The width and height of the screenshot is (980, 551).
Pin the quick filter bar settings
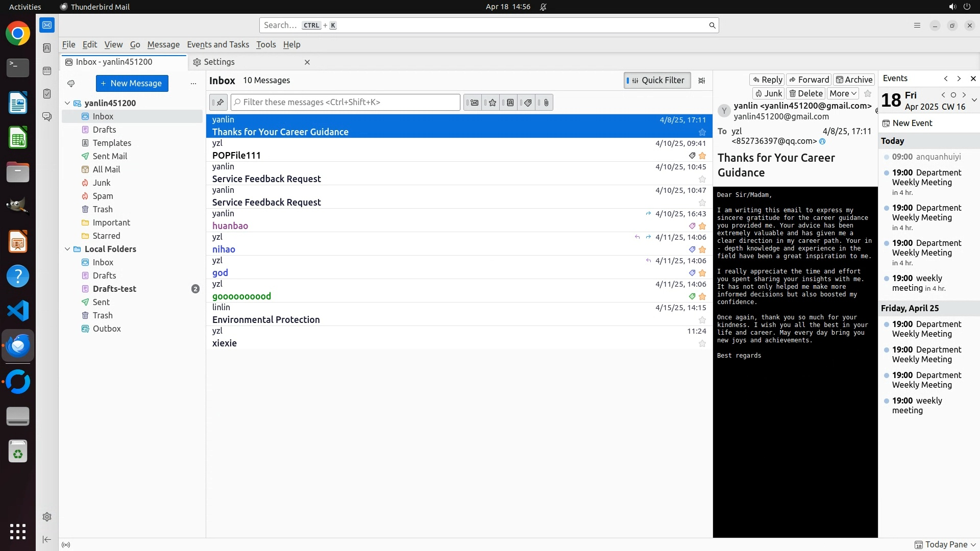218,103
